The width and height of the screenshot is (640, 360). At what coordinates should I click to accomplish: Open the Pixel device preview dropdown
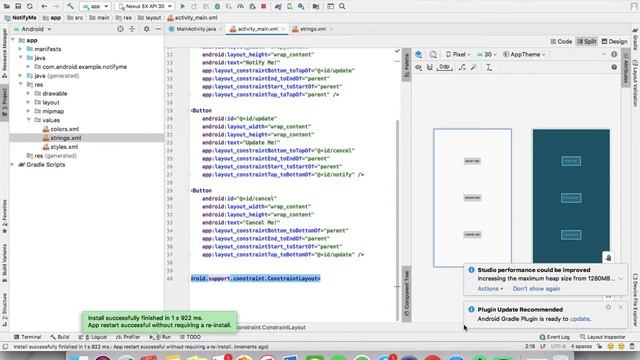(x=458, y=54)
